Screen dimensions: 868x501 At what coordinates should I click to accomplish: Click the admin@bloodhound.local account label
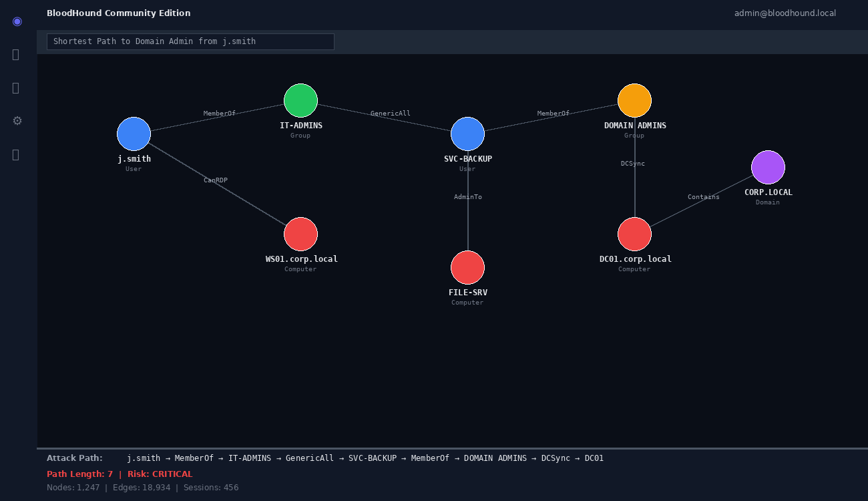[785, 13]
